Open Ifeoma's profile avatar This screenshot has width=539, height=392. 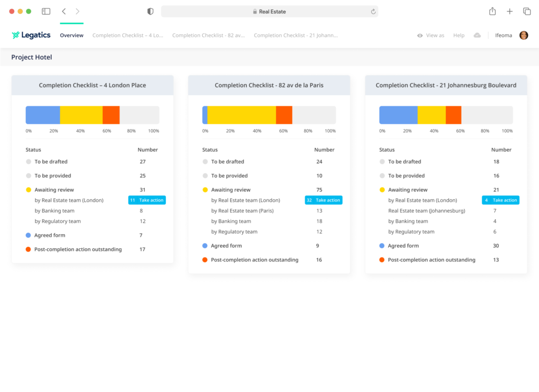524,35
